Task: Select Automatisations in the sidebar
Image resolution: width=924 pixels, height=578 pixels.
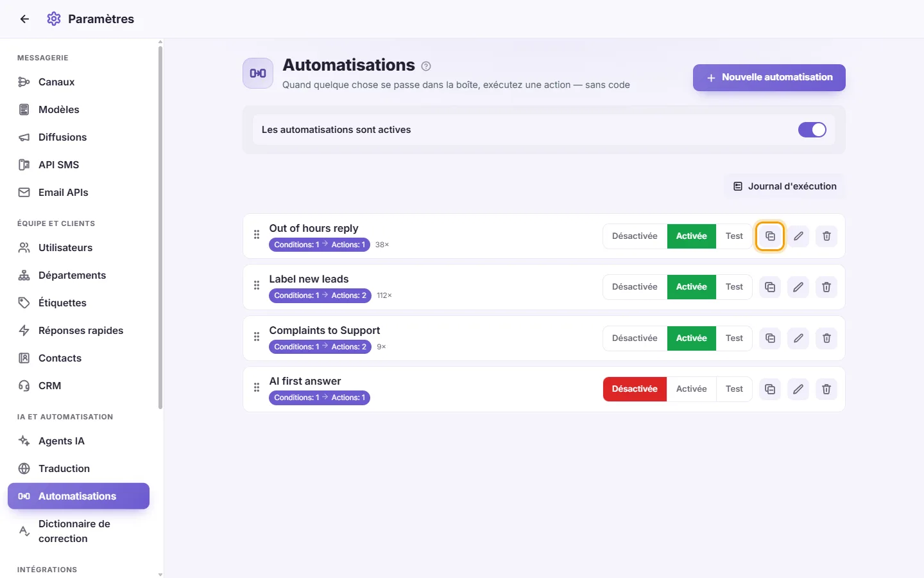Action: point(78,496)
